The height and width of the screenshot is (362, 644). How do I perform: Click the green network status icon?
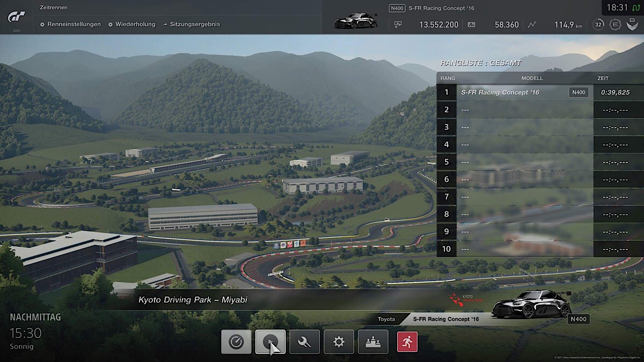click(635, 8)
